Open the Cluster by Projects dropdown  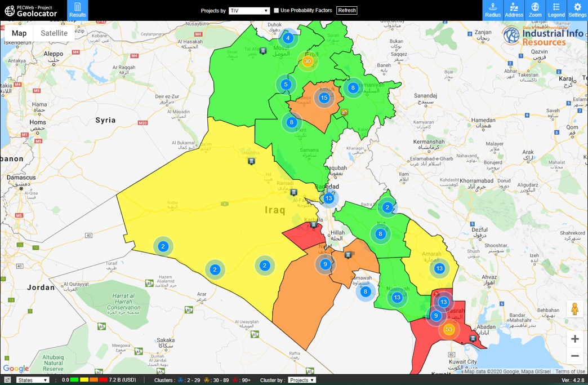[302, 380]
